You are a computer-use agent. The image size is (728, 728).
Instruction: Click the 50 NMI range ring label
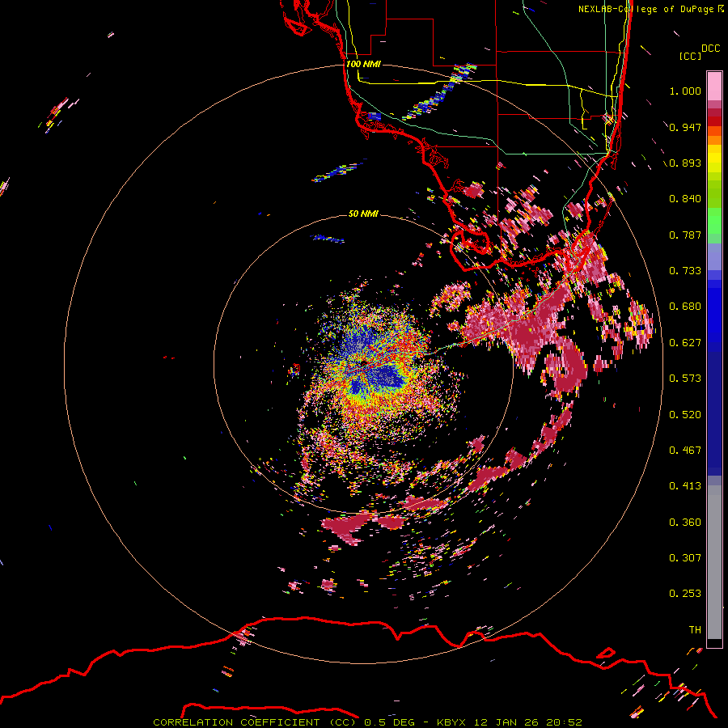point(363,214)
